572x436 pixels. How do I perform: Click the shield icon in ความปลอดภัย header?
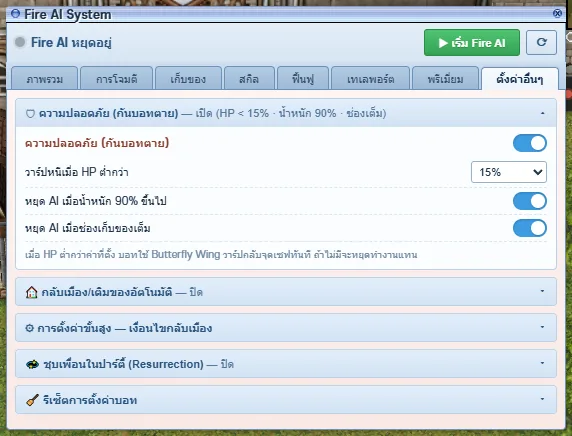click(30, 113)
